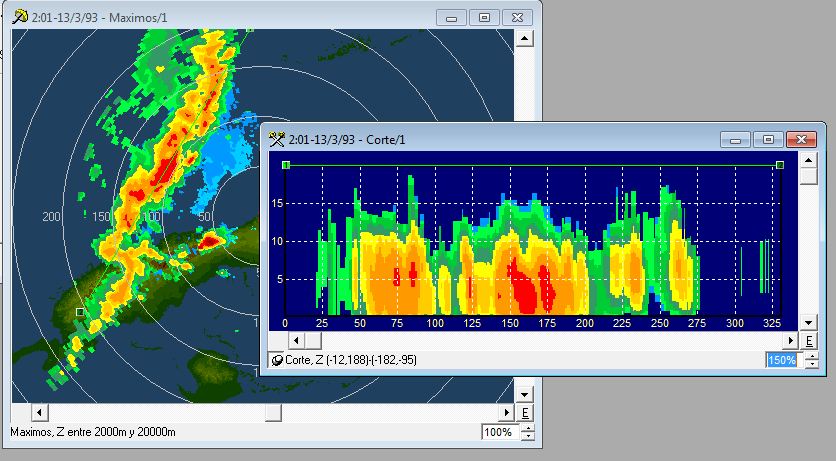Minimize the Corte window

(x=735, y=140)
